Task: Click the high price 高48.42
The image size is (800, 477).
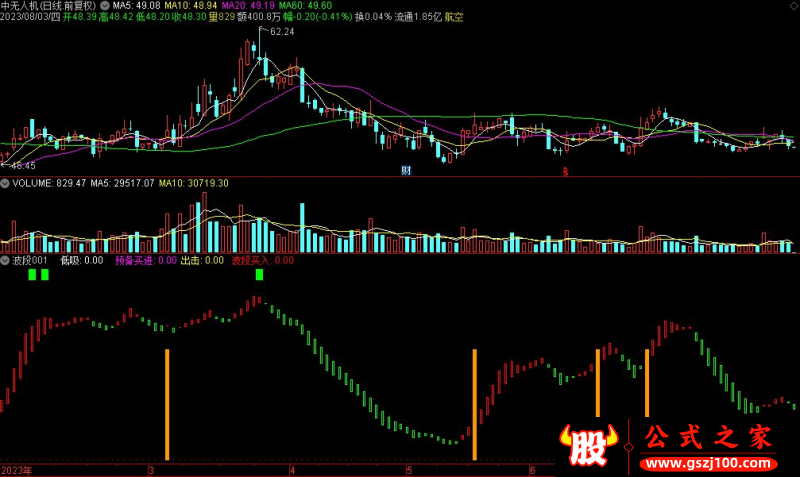Action: [x=116, y=17]
